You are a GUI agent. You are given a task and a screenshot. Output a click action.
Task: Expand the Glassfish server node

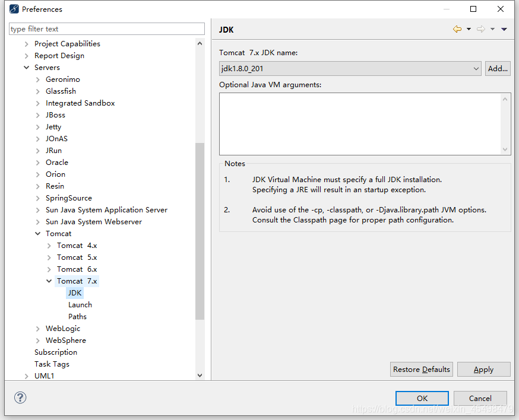click(x=38, y=91)
